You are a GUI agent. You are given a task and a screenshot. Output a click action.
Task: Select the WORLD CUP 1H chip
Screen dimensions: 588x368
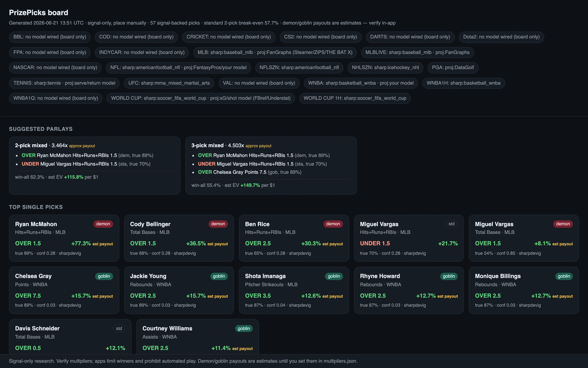(355, 98)
